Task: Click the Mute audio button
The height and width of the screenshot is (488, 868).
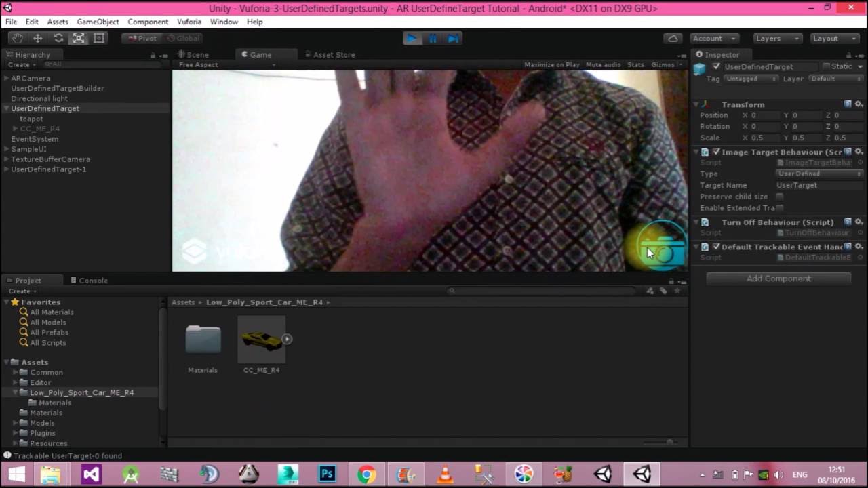Action: (603, 64)
